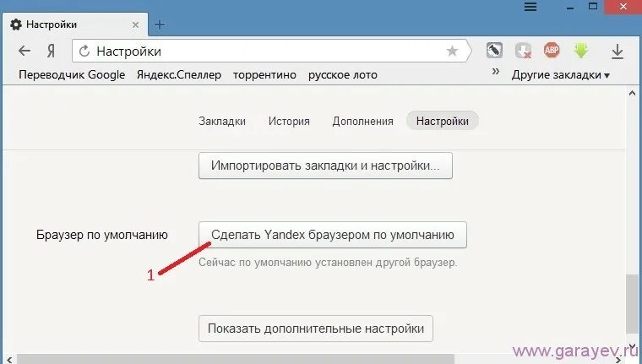Reload the page with the refresh icon
The width and height of the screenshot is (642, 364).
84,52
